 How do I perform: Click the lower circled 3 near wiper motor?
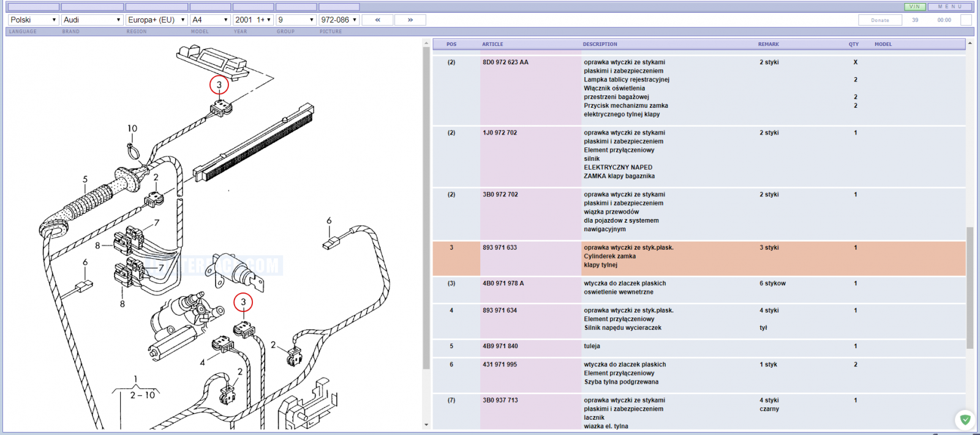click(243, 302)
